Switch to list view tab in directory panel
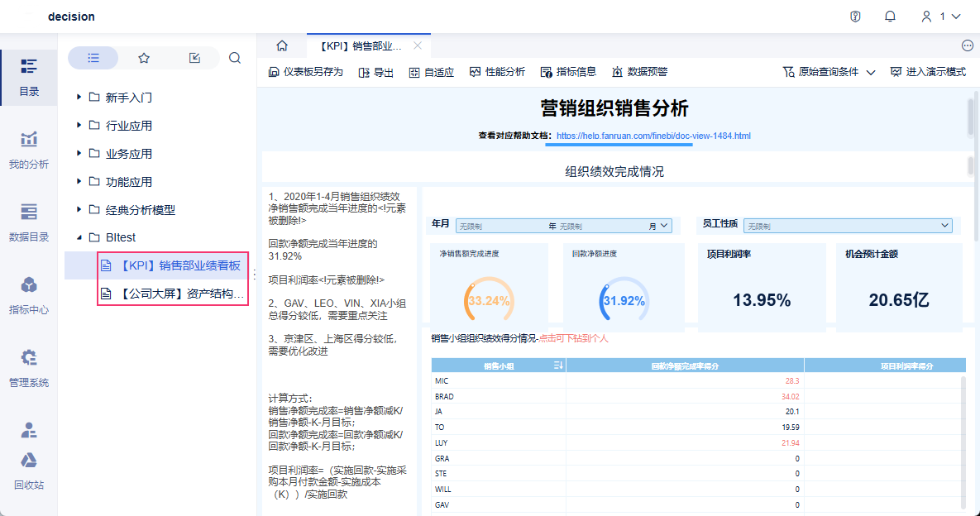The height and width of the screenshot is (516, 980). tap(93, 58)
